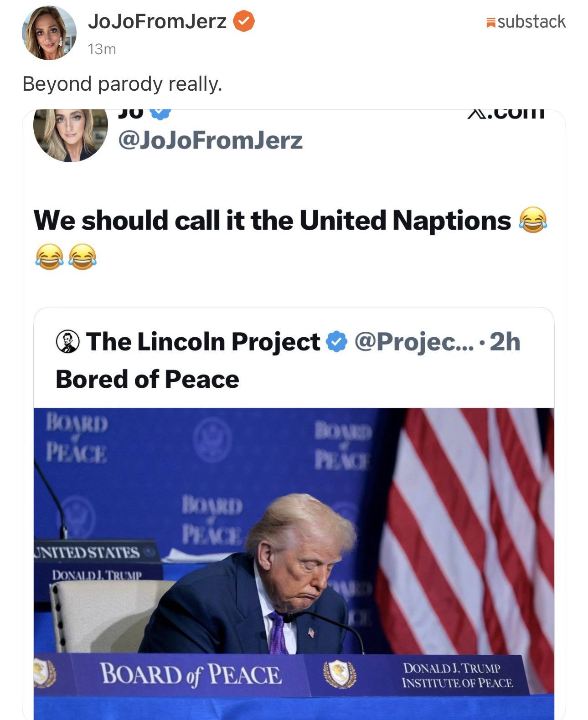
Task: Open the JoJoFromJerz author name link
Action: pyautogui.click(x=157, y=21)
